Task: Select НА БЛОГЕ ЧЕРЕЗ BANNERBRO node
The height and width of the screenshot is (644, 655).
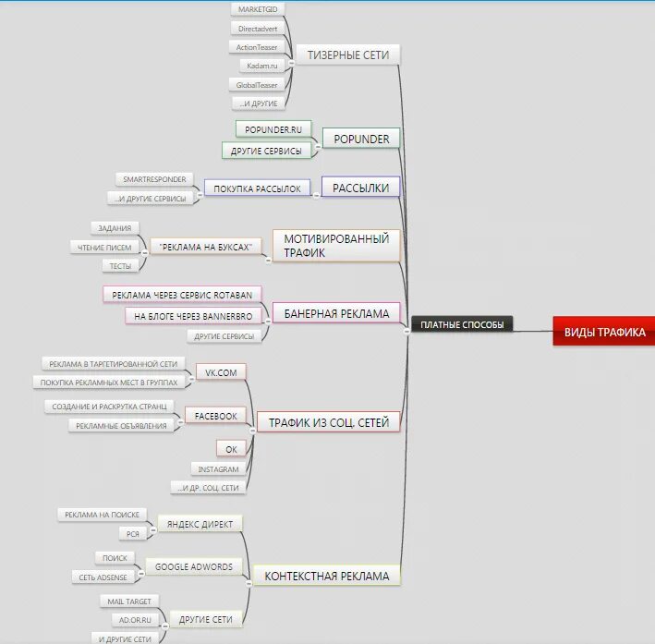Action: click(x=193, y=316)
